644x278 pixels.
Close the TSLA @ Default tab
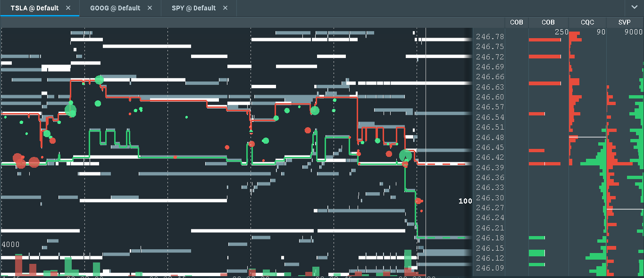click(68, 8)
